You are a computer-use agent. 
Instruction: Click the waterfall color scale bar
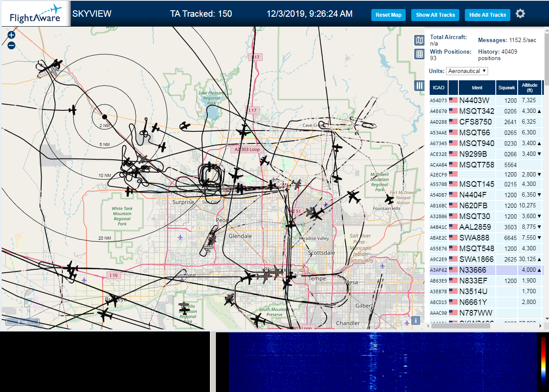click(x=543, y=361)
